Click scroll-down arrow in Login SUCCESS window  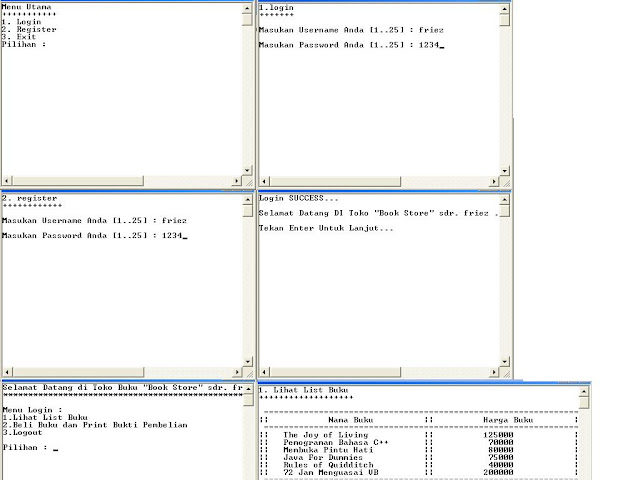click(x=504, y=361)
